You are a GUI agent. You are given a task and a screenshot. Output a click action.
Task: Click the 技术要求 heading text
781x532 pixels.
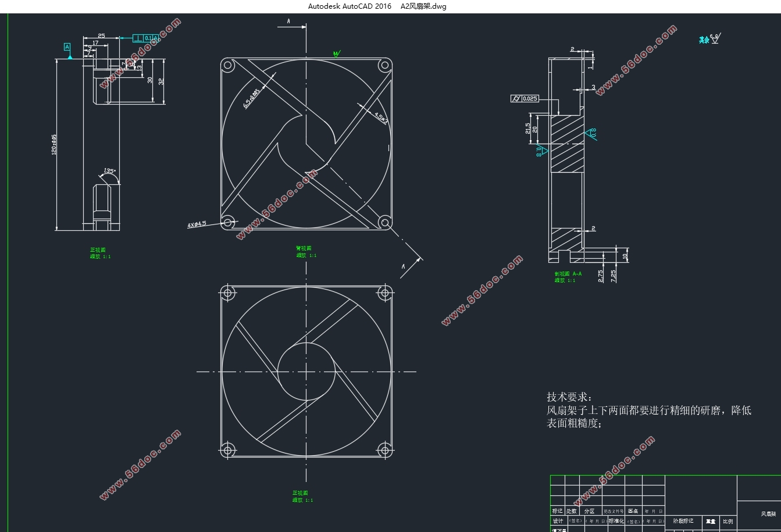coord(569,397)
